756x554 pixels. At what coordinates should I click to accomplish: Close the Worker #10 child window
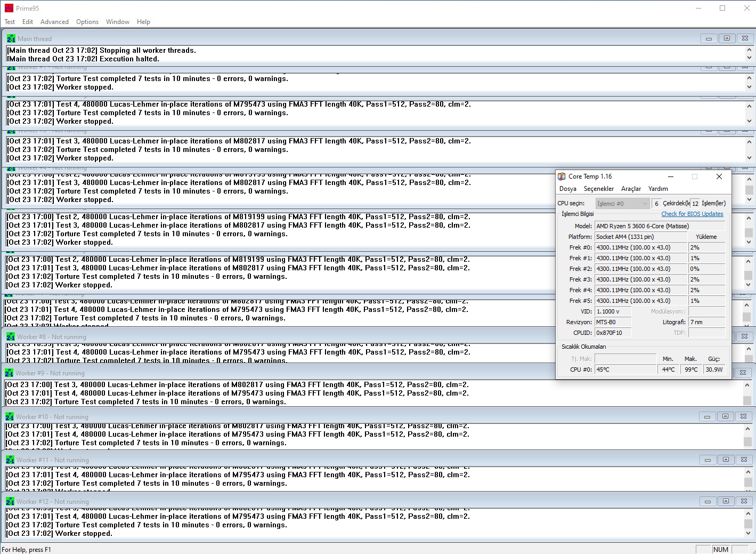[x=743, y=416]
